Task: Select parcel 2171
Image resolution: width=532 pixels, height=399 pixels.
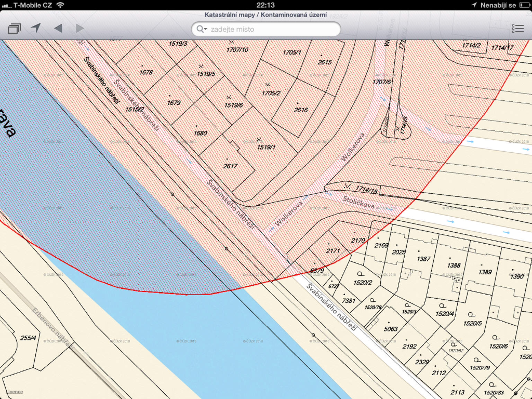Action: 333,251
